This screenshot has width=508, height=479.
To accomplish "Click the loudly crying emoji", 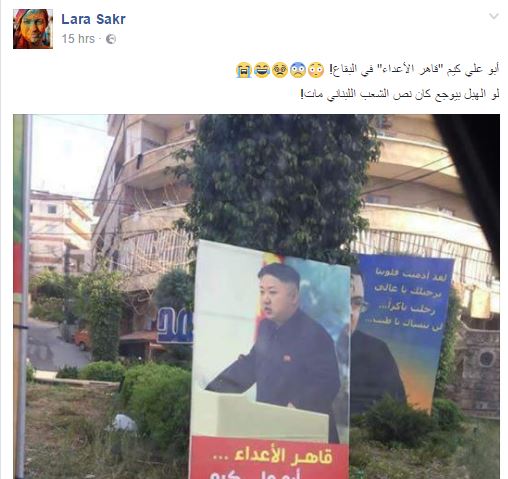I will (x=244, y=70).
